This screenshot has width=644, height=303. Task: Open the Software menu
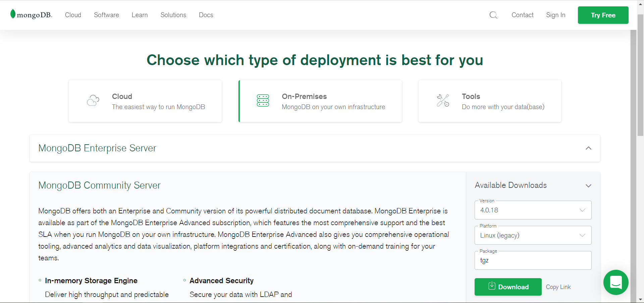106,15
